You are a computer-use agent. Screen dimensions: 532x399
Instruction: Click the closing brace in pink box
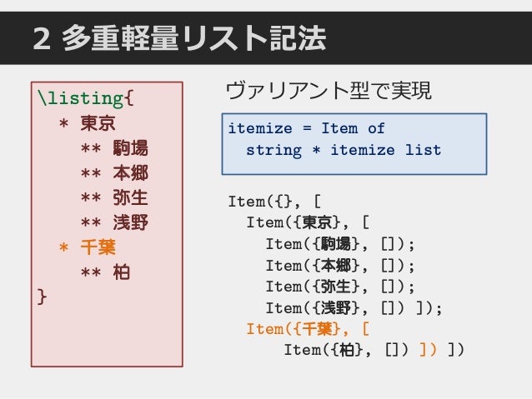tap(42, 297)
